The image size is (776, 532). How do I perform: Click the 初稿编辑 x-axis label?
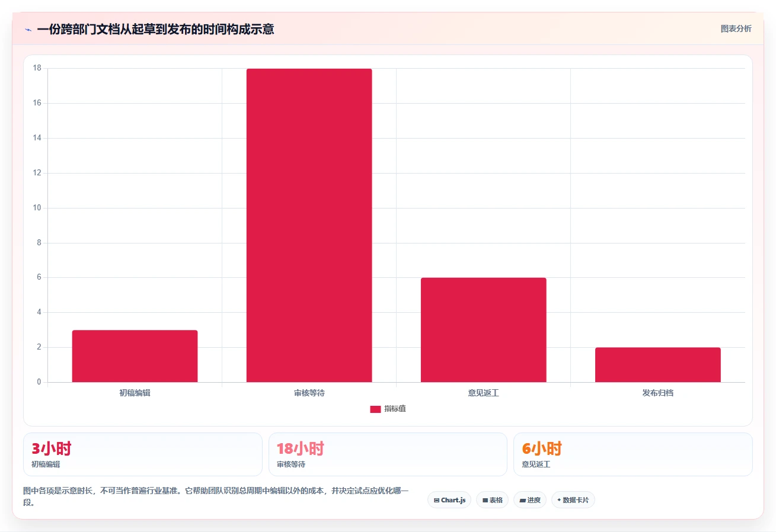[135, 393]
